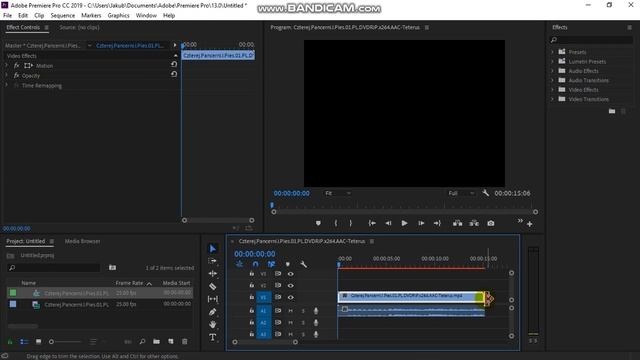The width and height of the screenshot is (640, 360).
Task: Open the File menu
Action: tap(7, 16)
